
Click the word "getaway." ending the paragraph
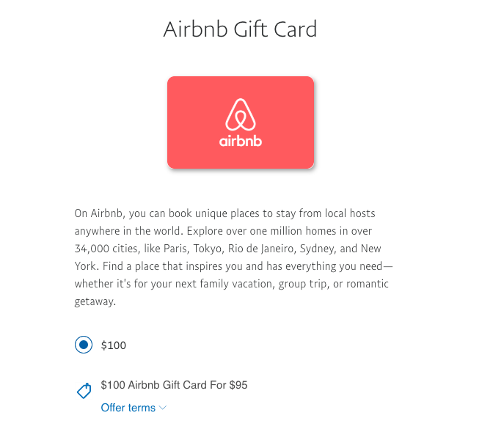click(95, 301)
